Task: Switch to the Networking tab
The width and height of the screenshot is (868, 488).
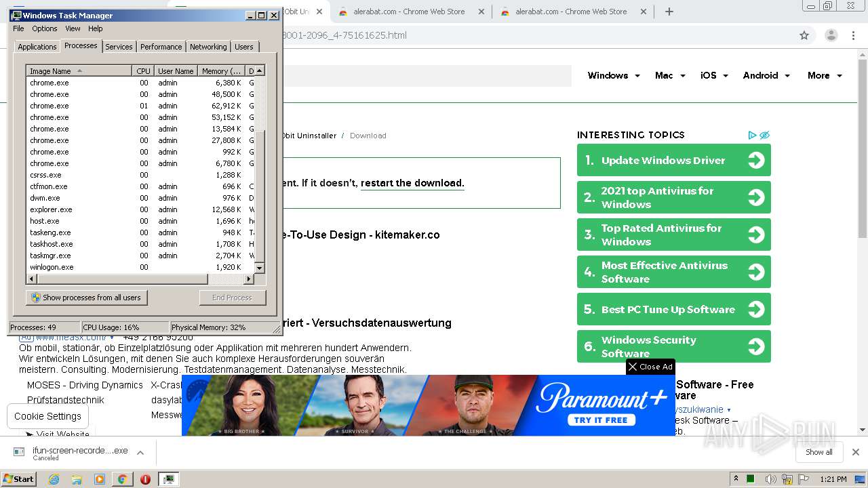Action: click(208, 47)
